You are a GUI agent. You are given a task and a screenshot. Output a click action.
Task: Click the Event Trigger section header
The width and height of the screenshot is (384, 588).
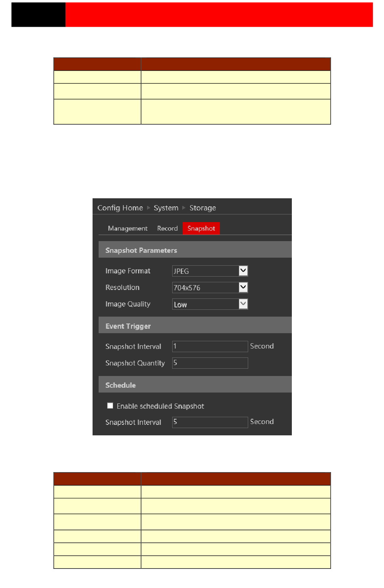(x=128, y=326)
